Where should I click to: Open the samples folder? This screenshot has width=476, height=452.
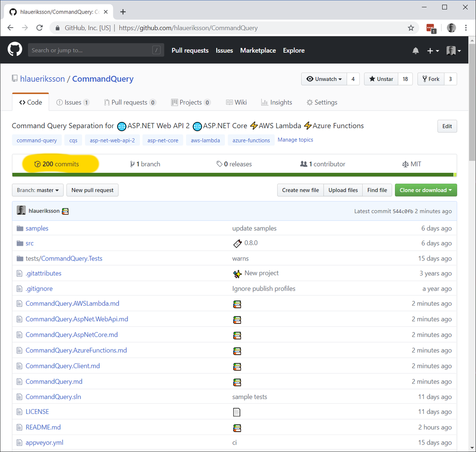37,228
